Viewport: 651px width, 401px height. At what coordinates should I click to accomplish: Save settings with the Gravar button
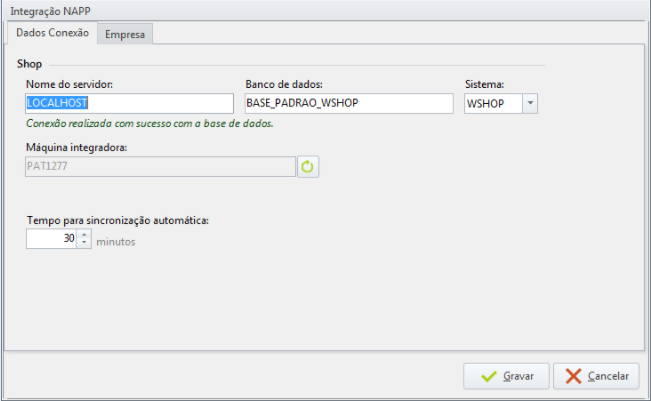click(507, 377)
